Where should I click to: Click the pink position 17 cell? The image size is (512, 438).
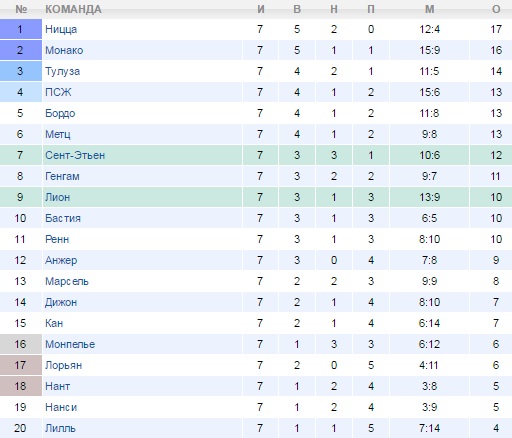(21, 365)
